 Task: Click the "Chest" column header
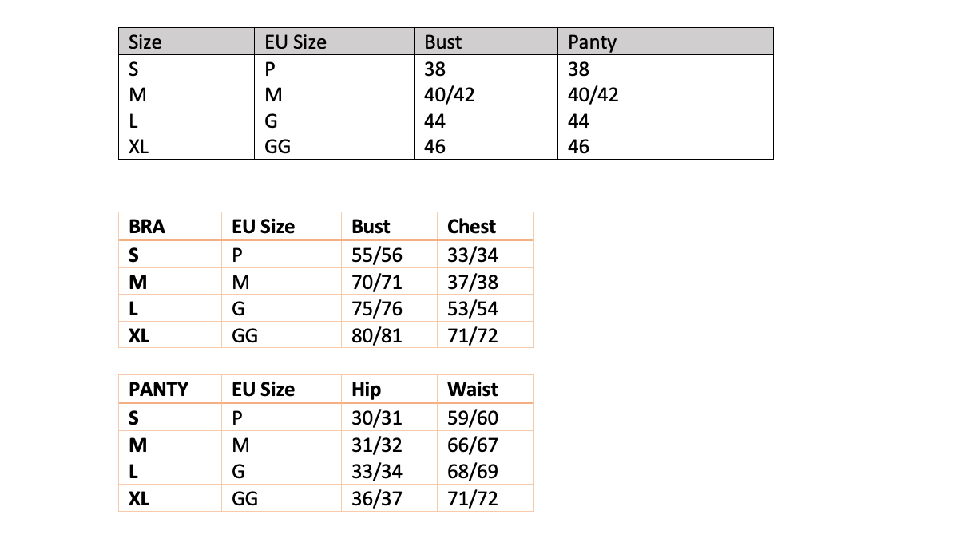click(471, 227)
